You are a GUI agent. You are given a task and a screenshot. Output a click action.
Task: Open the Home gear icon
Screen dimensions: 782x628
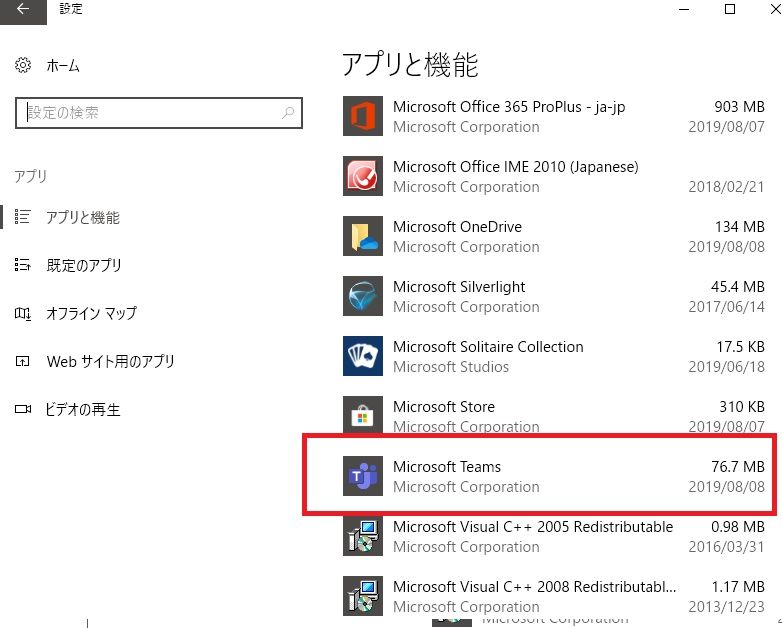point(23,65)
